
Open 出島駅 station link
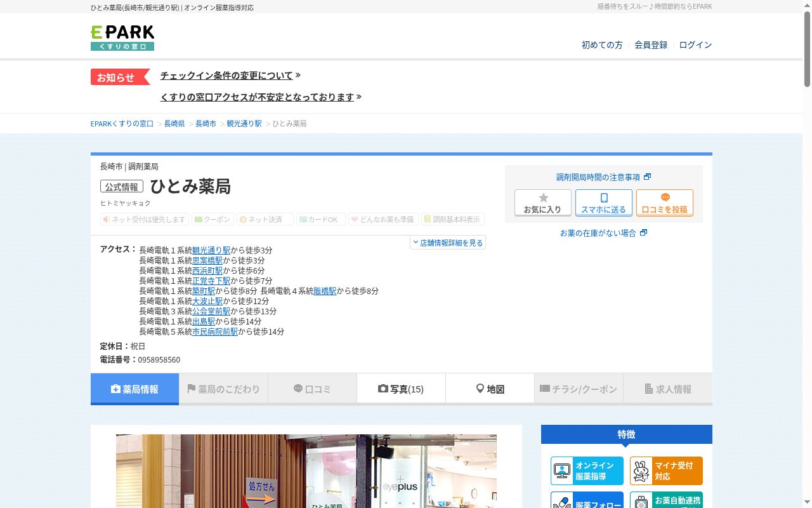tap(204, 321)
